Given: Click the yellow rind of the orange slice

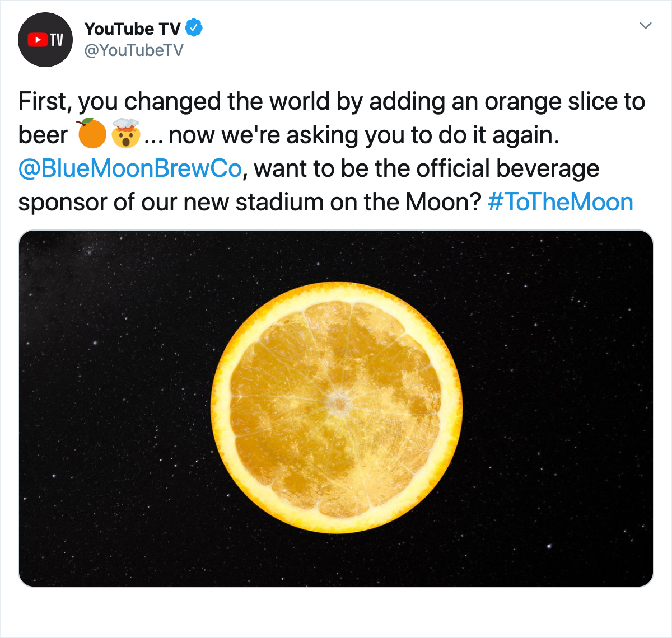Looking at the screenshot, I should pos(221,409).
